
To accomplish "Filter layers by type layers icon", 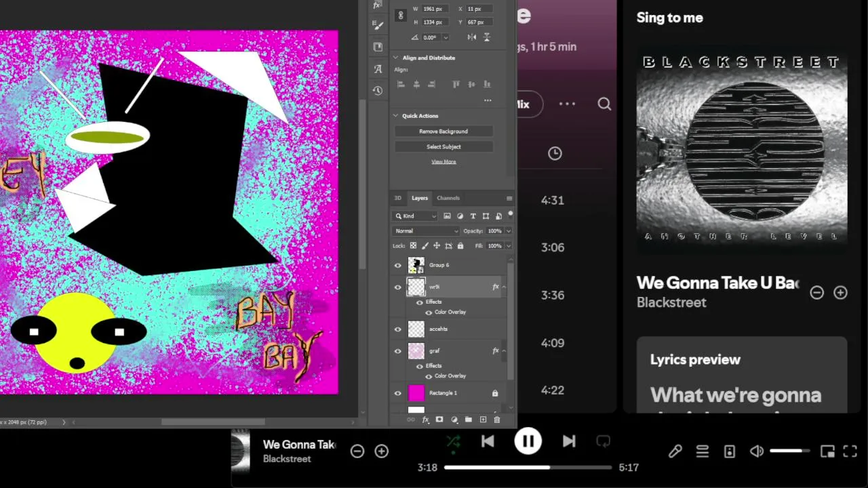I will tap(473, 216).
